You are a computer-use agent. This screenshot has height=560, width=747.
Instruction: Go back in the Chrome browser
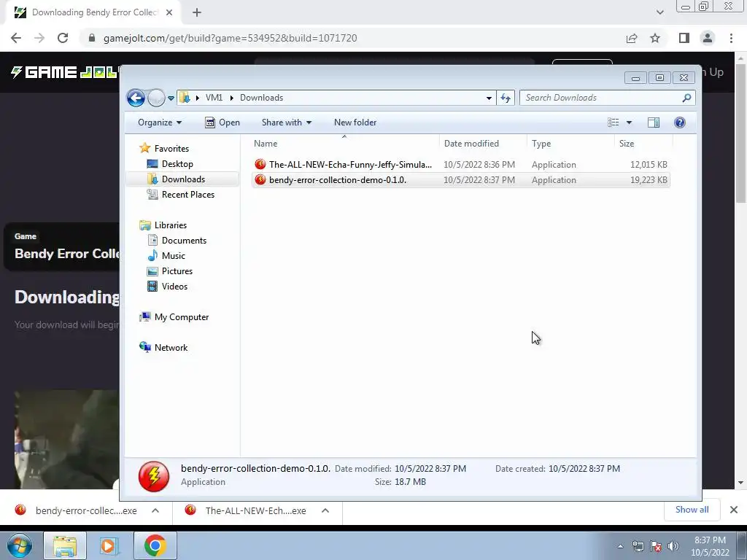click(x=16, y=38)
